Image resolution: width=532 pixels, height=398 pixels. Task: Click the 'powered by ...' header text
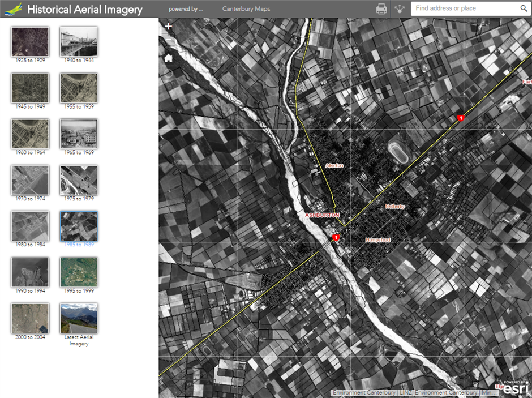(x=186, y=9)
